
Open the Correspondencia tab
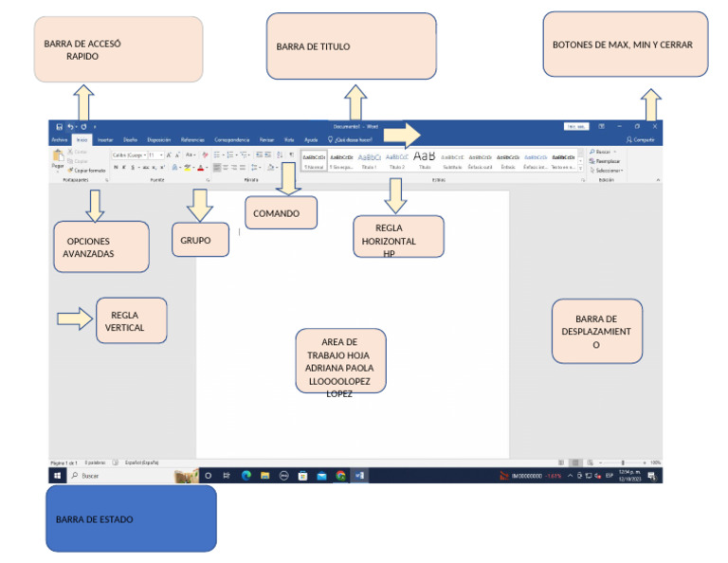tap(232, 139)
